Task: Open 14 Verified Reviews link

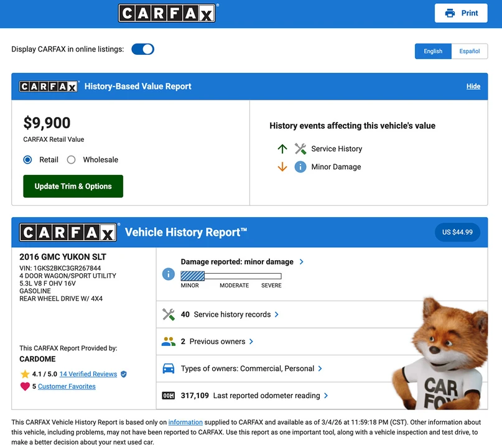Action: [x=88, y=374]
